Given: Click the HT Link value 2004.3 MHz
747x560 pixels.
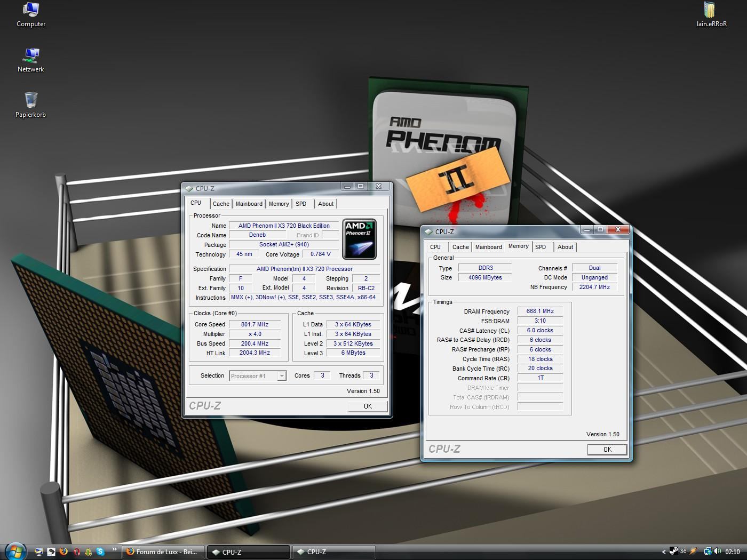Looking at the screenshot, I should (x=255, y=353).
